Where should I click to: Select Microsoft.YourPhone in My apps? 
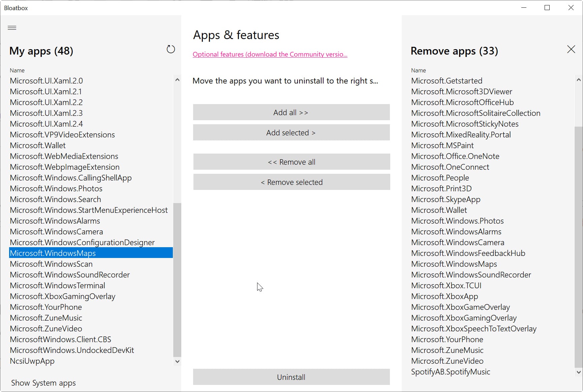(91, 307)
